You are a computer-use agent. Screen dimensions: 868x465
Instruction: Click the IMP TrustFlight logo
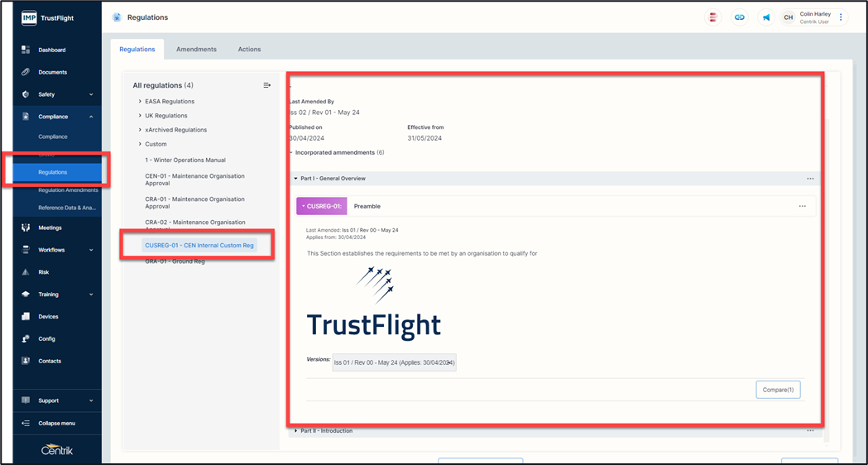(x=48, y=17)
